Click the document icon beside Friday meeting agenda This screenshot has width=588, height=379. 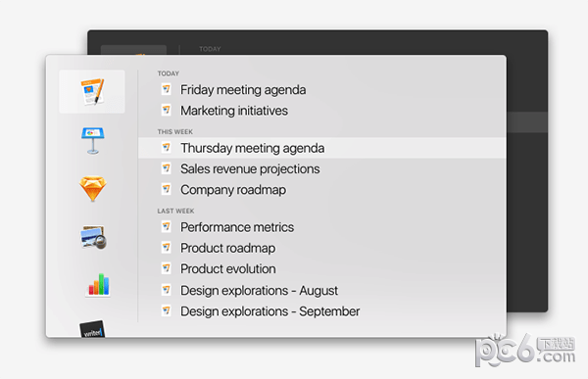pos(167,89)
